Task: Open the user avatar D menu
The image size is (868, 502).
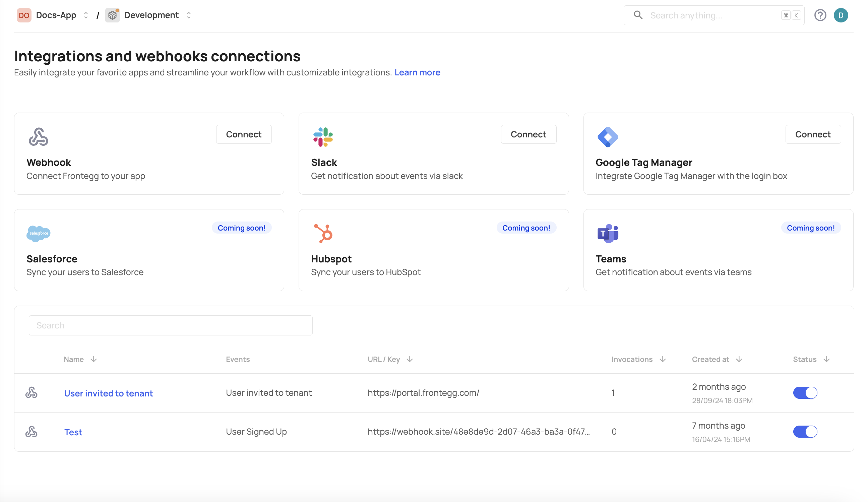Action: point(841,15)
